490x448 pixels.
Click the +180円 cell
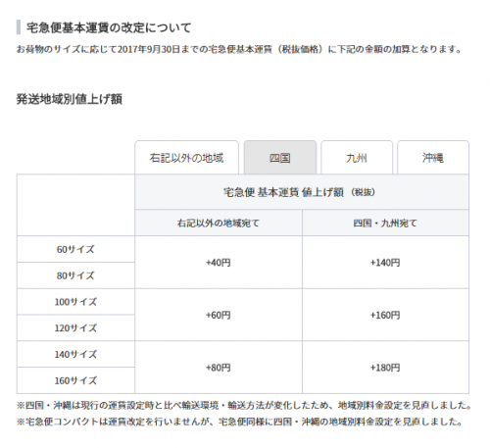coord(385,368)
